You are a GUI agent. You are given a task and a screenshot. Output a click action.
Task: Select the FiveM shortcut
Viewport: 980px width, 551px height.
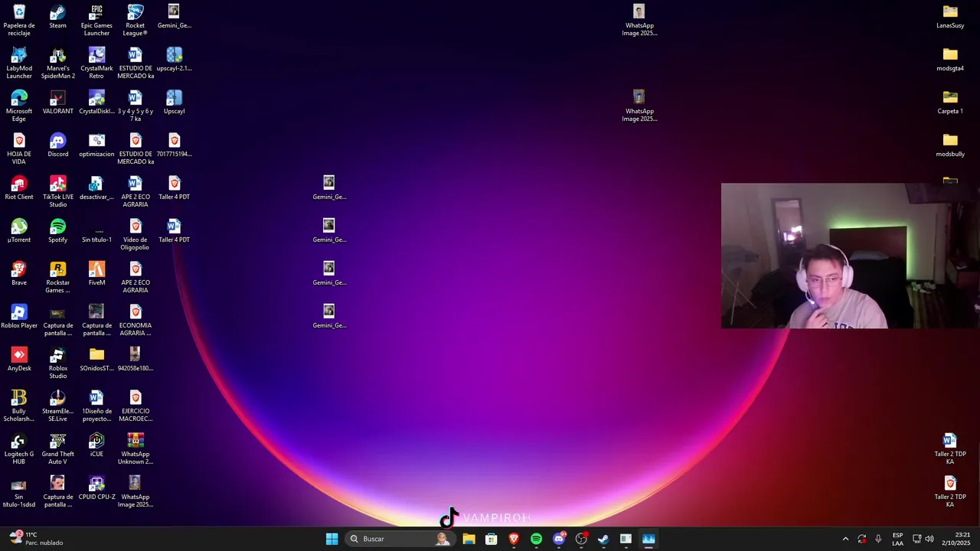pyautogui.click(x=96, y=274)
